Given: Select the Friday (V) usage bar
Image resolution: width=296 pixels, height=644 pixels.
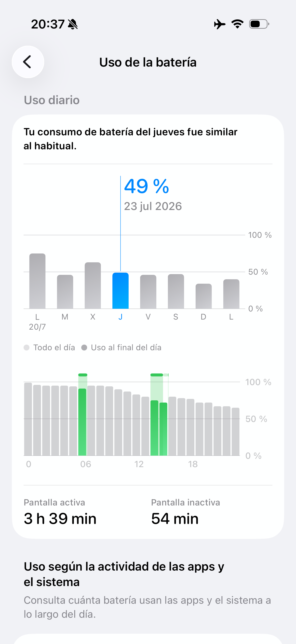Looking at the screenshot, I should [x=148, y=292].
